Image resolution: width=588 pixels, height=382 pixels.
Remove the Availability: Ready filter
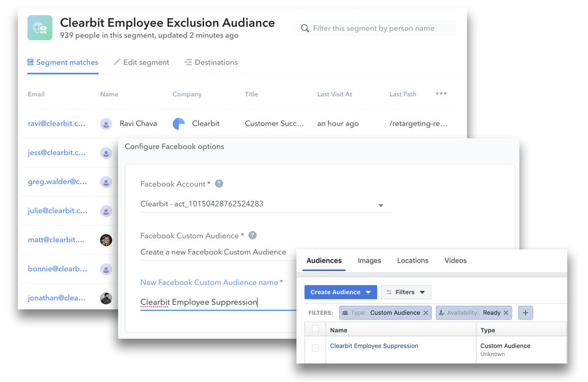(x=506, y=313)
